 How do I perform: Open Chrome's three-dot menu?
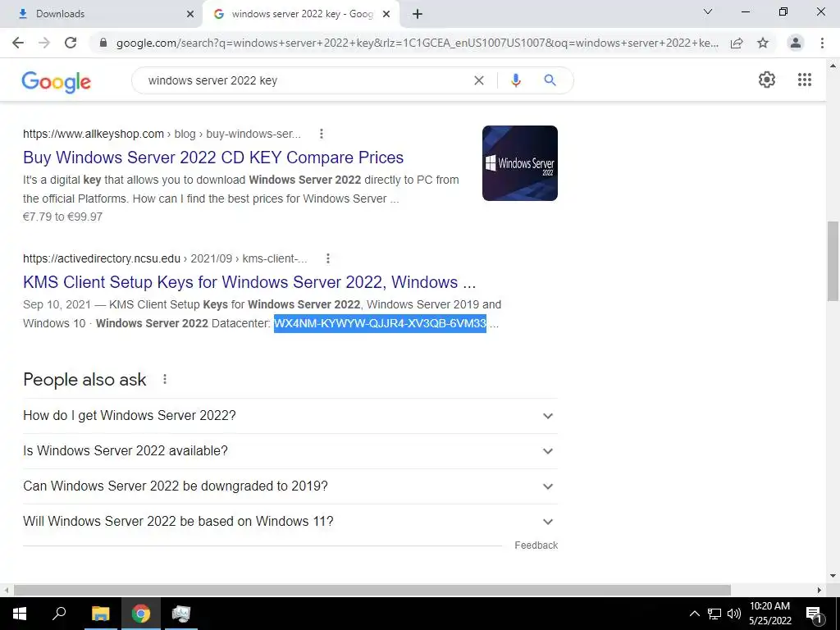[822, 43]
